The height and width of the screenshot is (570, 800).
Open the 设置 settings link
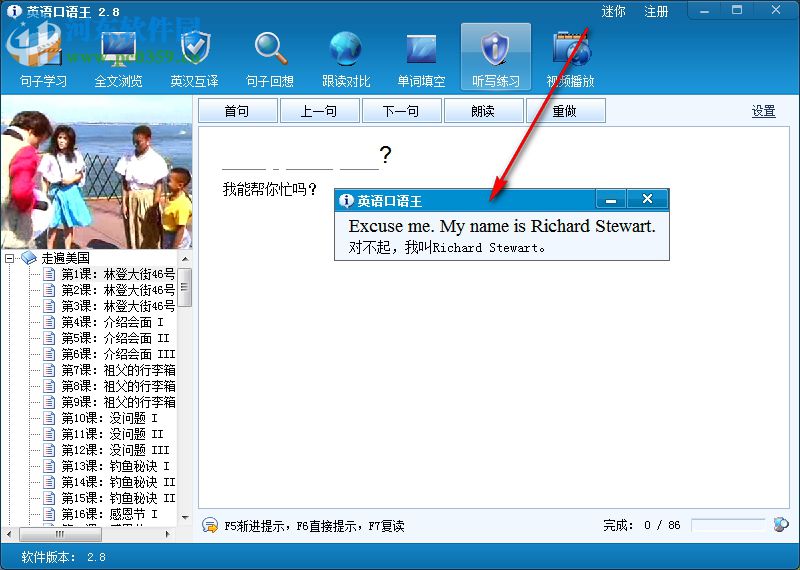click(763, 111)
